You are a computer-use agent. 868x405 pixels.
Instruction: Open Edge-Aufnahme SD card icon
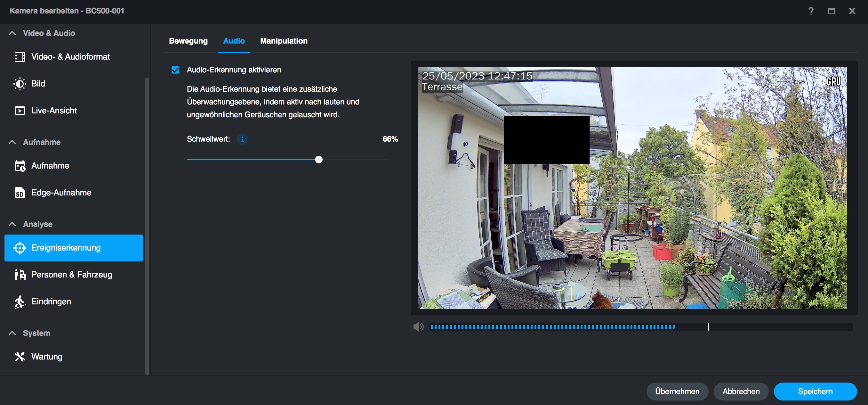pyautogui.click(x=20, y=193)
